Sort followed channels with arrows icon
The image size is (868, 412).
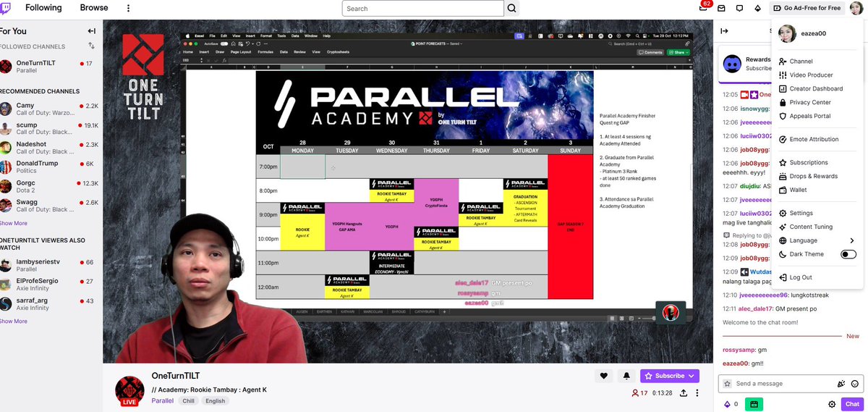pos(92,46)
